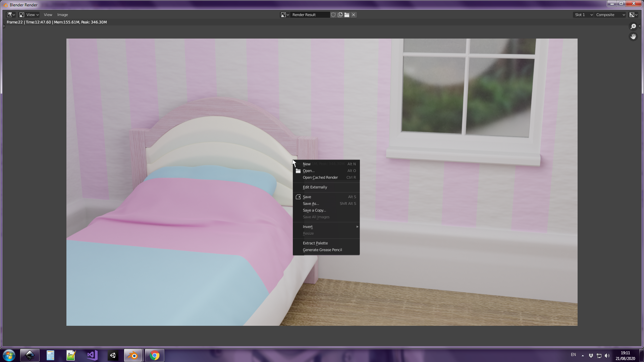644x362 pixels.
Task: Choose New in the Image menu
Action: coord(326,164)
